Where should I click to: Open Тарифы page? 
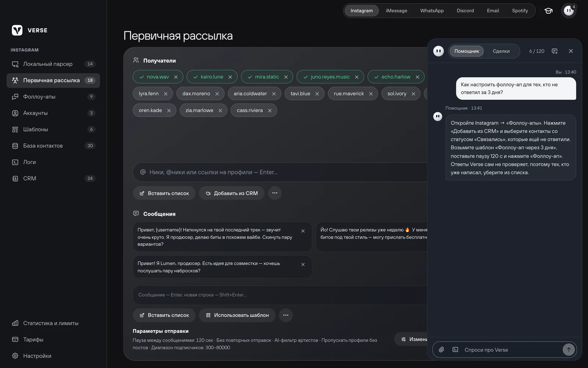pos(53,340)
